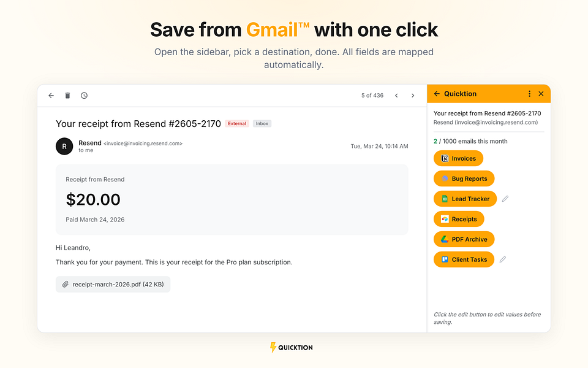The width and height of the screenshot is (588, 368).
Task: Click the back arrow in email toolbar
Action: tap(51, 96)
